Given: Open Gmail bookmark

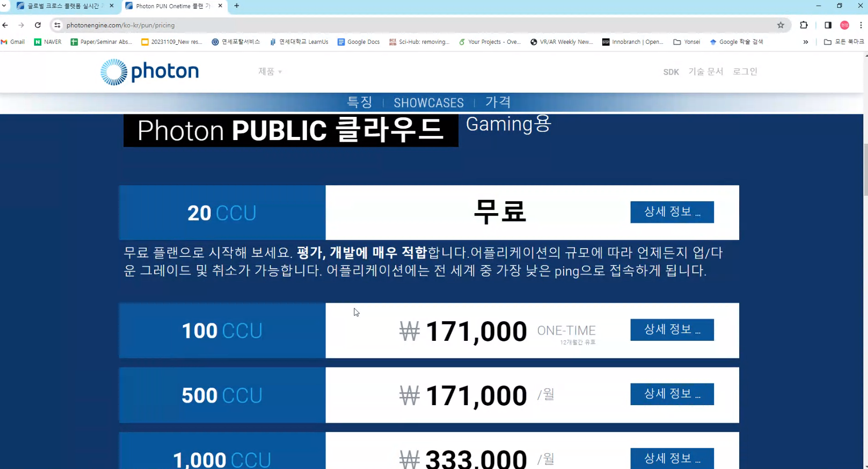Looking at the screenshot, I should tap(13, 42).
